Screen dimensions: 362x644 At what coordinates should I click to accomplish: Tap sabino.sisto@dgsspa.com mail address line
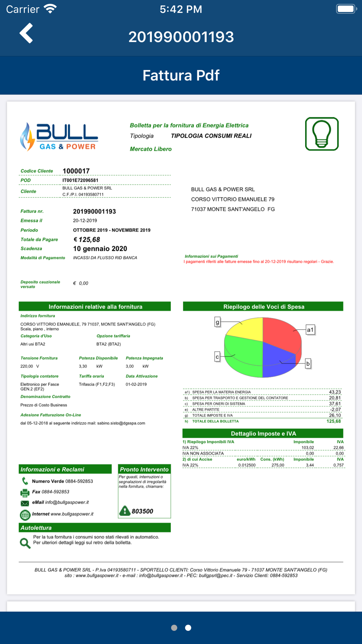click(x=83, y=423)
